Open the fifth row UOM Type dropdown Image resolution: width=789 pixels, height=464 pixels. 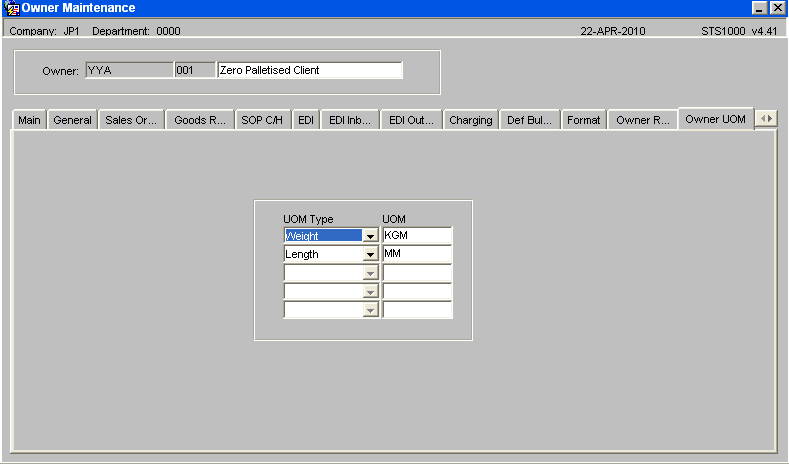[370, 310]
